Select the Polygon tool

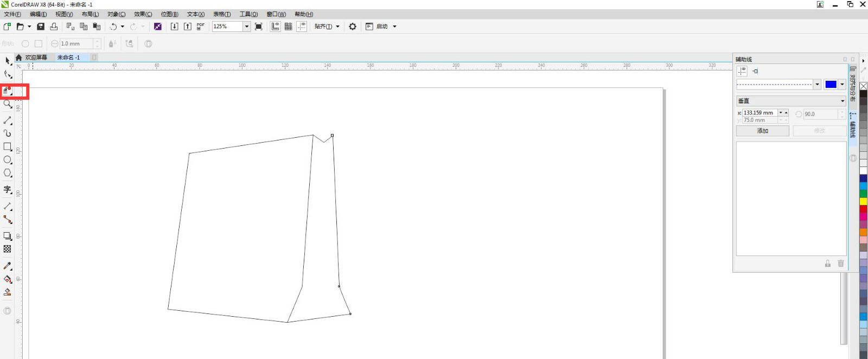[8, 173]
